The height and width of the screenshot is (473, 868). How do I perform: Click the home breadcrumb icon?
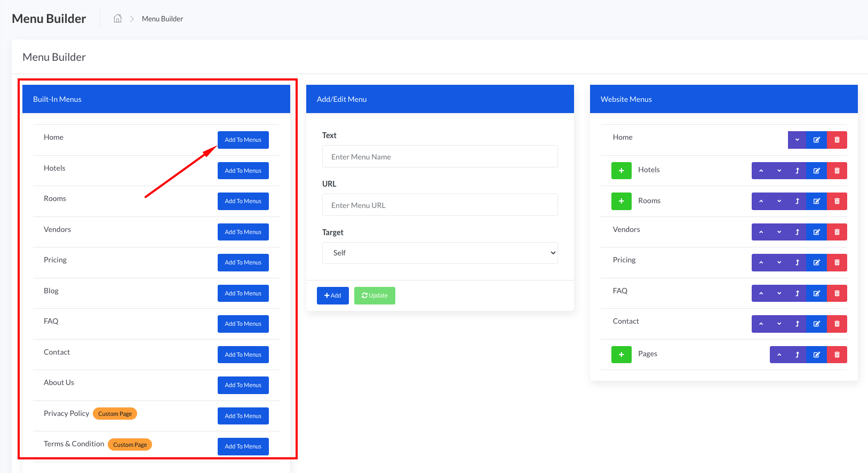[x=117, y=19]
